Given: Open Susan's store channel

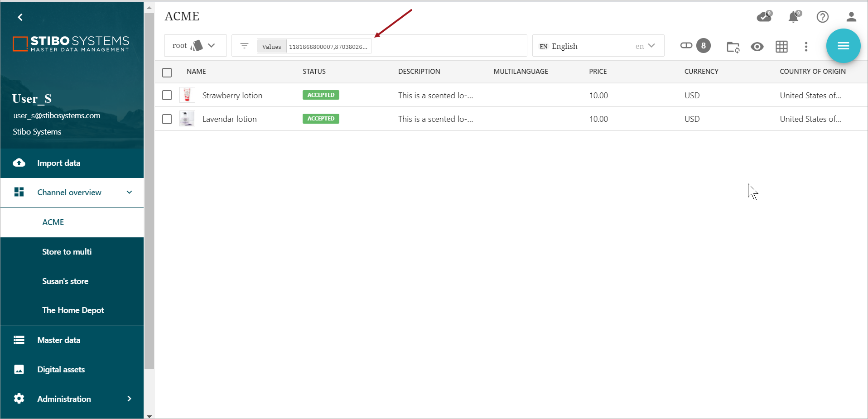Looking at the screenshot, I should tap(65, 281).
